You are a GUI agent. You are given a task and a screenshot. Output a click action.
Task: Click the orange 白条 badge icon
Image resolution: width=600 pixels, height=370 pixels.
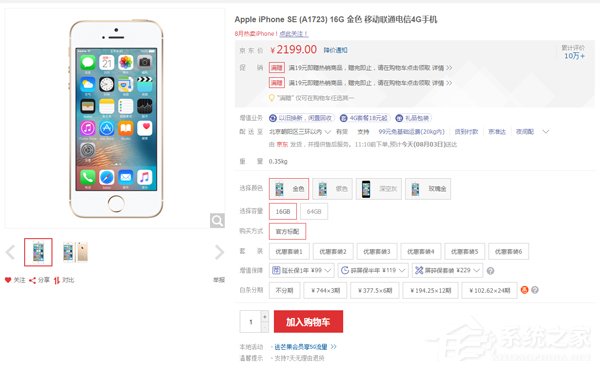(524, 290)
